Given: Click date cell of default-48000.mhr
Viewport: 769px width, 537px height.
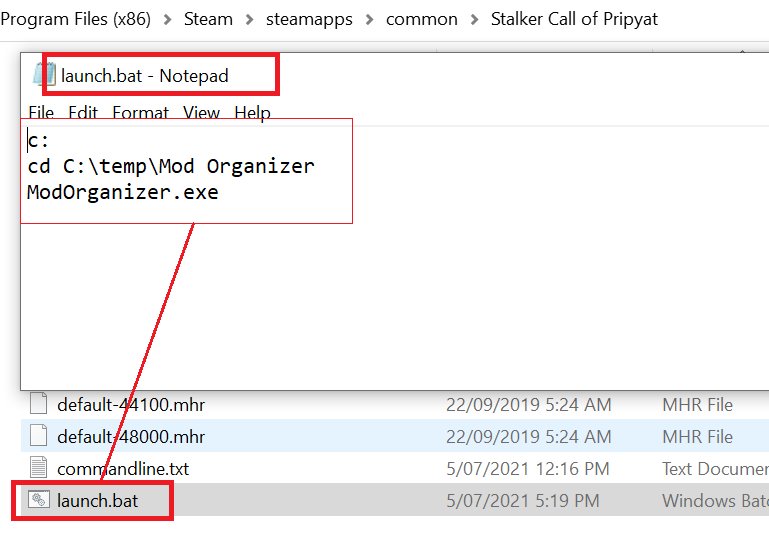Looking at the screenshot, I should 529,436.
